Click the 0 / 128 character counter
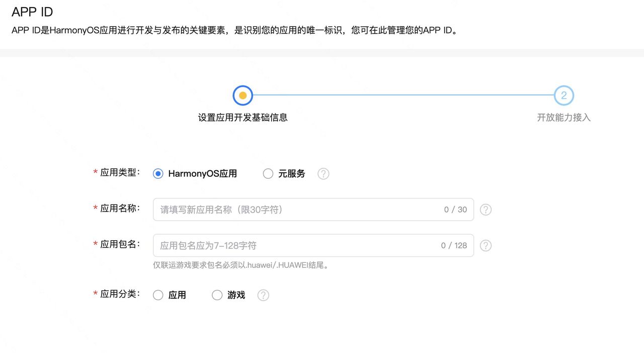This screenshot has width=644, height=353. [x=454, y=245]
